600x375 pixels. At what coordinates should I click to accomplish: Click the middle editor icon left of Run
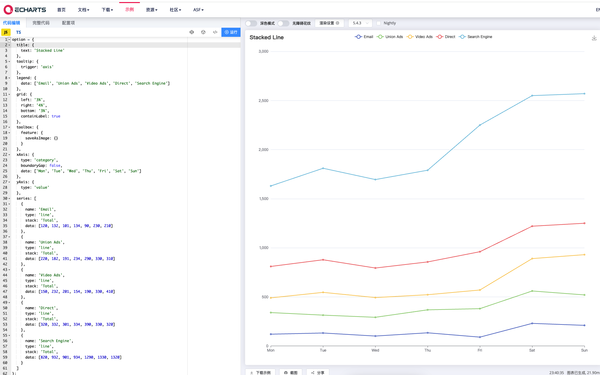pos(203,32)
